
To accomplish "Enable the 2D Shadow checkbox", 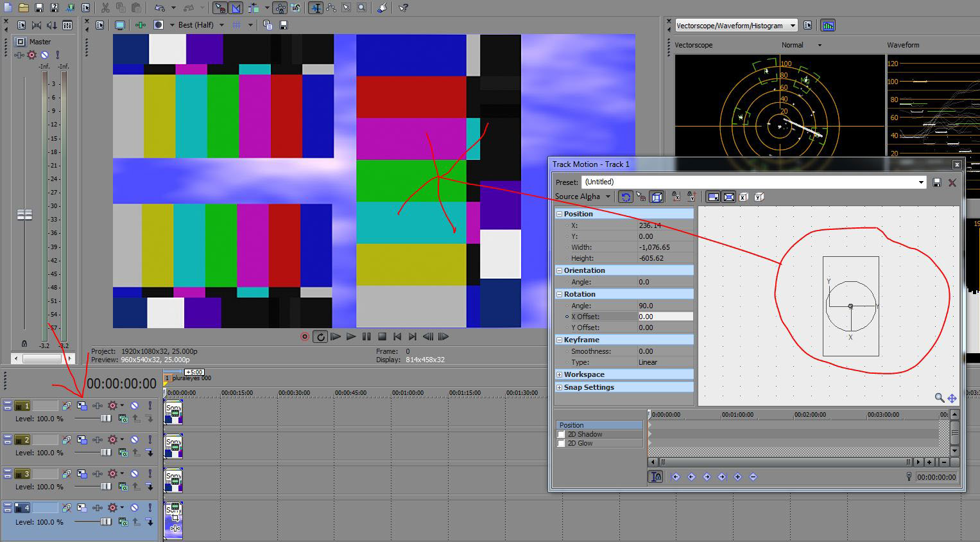I will (562, 435).
